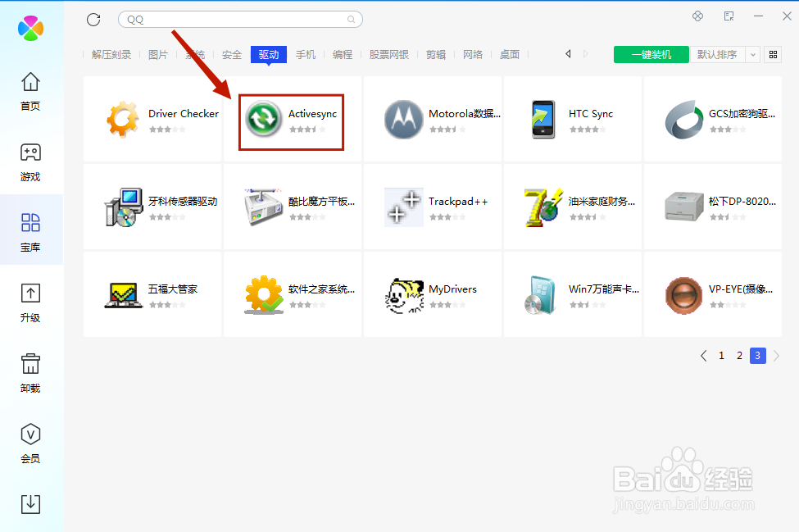Open the Trackpad++ app icon
The width and height of the screenshot is (799, 532).
[403, 207]
